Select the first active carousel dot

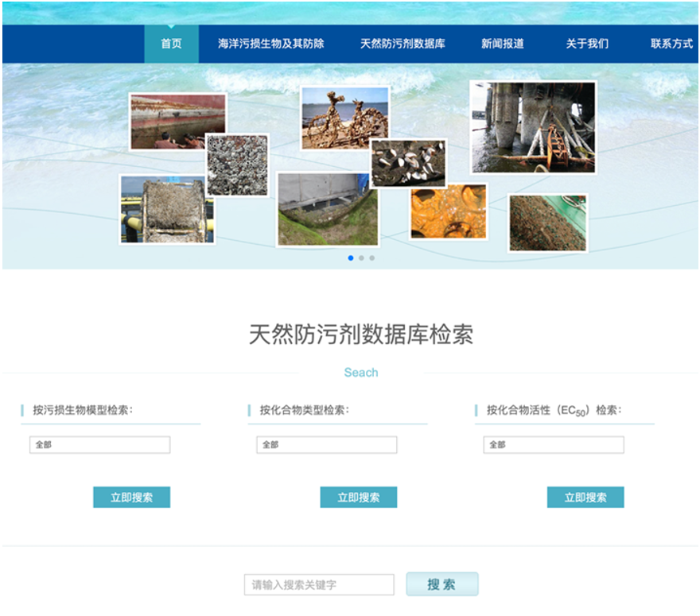tap(351, 258)
